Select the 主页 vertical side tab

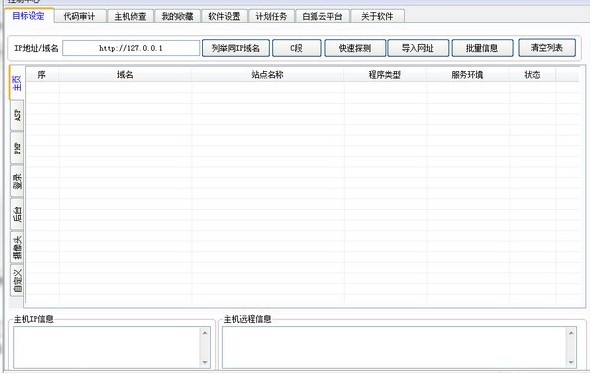pyautogui.click(x=17, y=83)
